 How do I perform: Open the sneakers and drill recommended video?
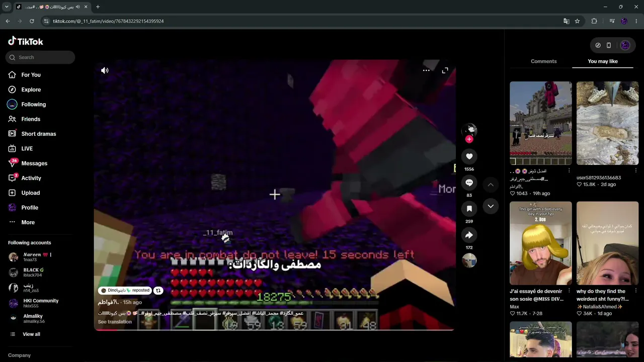607,123
